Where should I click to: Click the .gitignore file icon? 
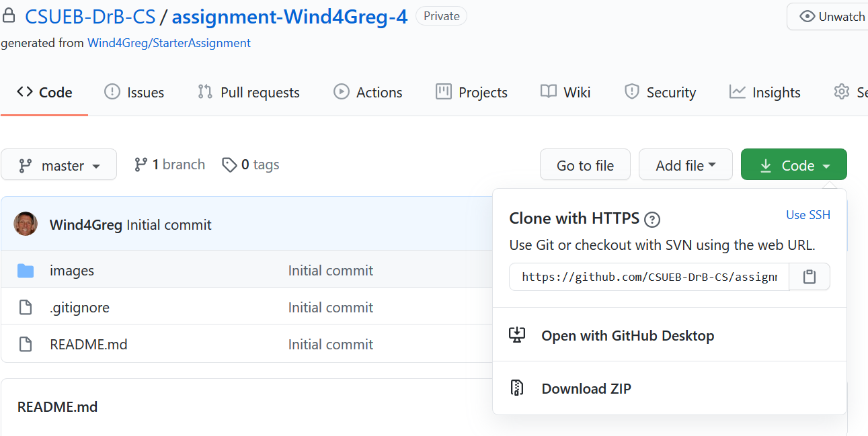[26, 308]
